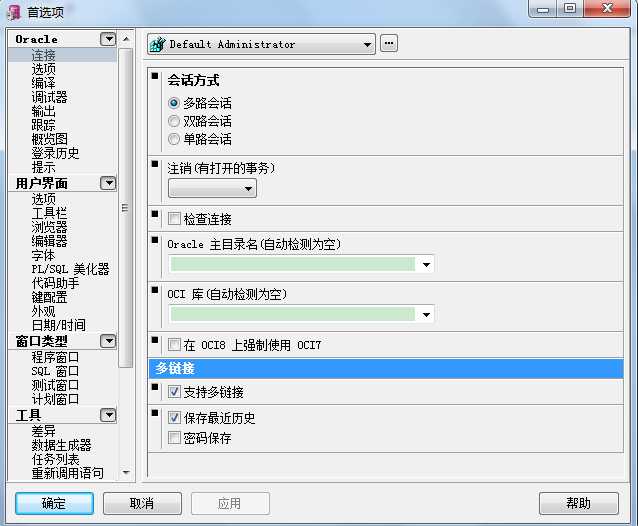The width and height of the screenshot is (638, 526).
Task: Enable the 密码保存 checkbox
Action: [174, 438]
